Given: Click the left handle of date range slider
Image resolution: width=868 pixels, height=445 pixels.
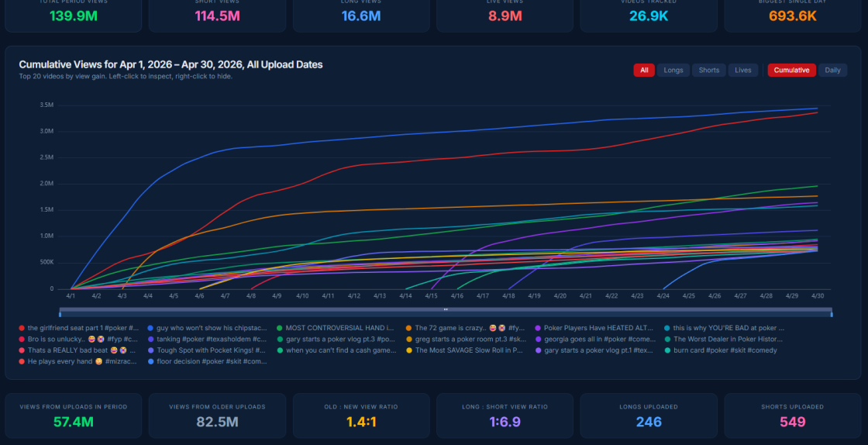Looking at the screenshot, I should coord(60,315).
